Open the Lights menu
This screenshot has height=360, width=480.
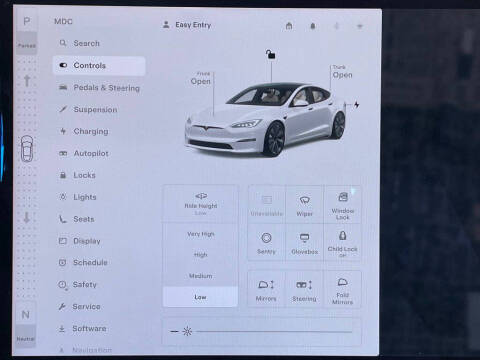(77, 197)
